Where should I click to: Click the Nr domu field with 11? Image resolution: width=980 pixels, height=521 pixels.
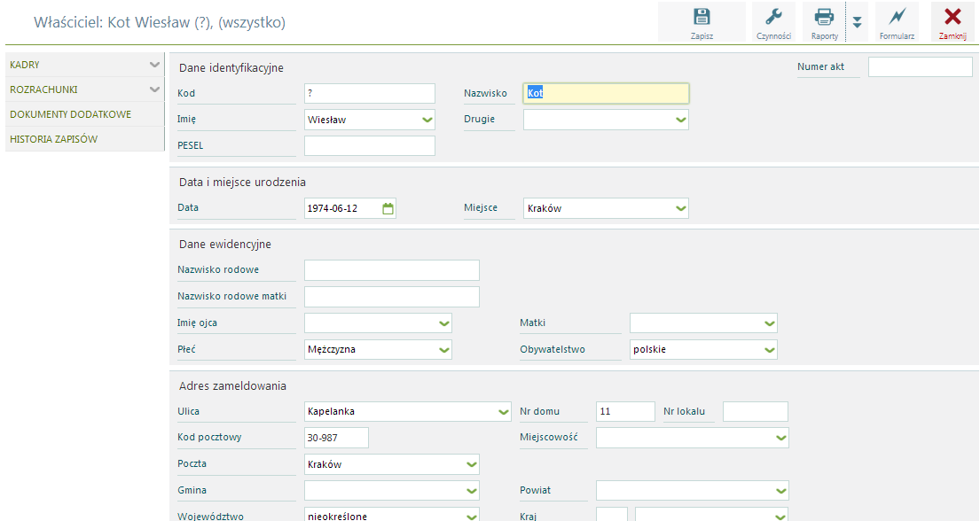625,412
